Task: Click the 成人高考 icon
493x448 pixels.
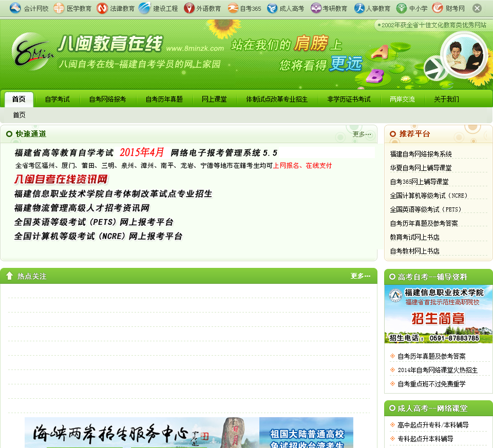Action: tap(272, 8)
